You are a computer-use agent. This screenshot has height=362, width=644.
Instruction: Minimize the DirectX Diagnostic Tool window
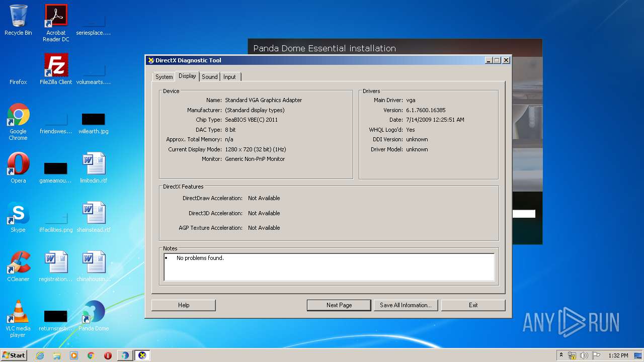489,60
